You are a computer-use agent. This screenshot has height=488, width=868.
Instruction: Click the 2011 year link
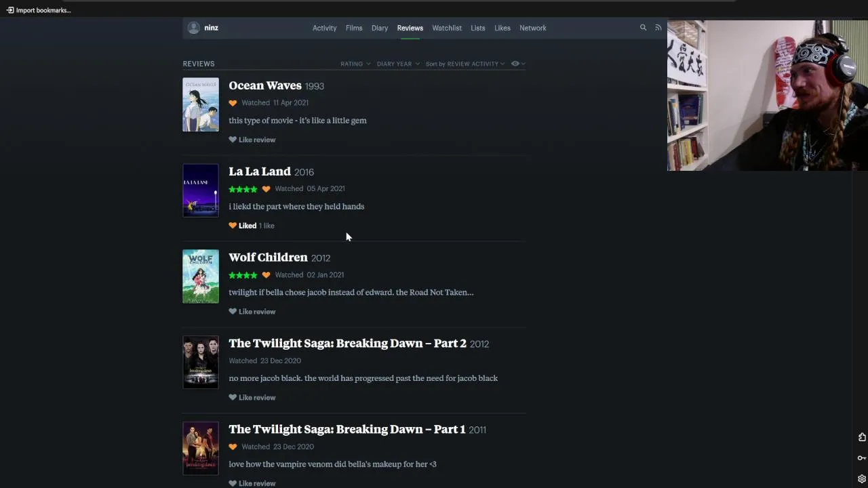coord(477,430)
